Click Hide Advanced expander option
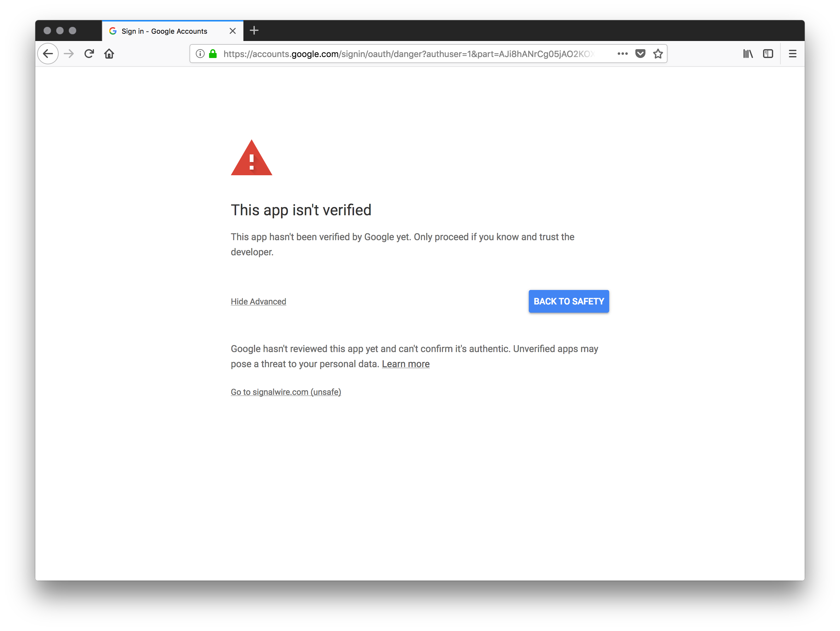 pos(259,302)
